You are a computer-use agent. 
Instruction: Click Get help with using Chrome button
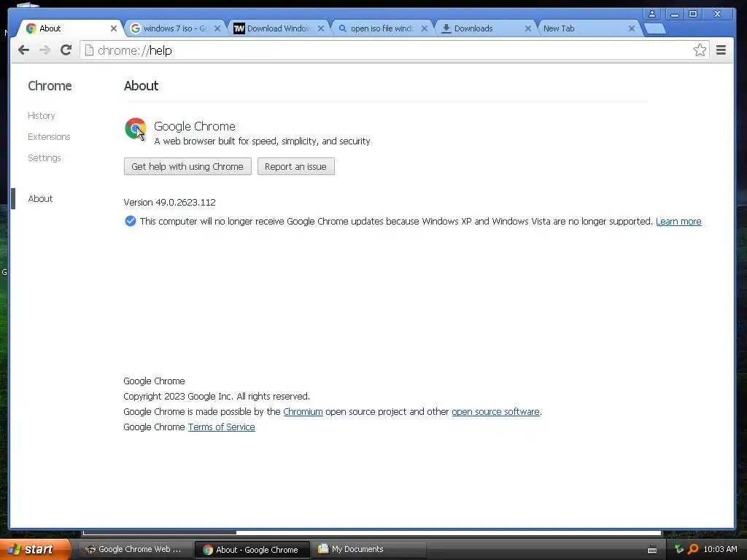tap(187, 166)
